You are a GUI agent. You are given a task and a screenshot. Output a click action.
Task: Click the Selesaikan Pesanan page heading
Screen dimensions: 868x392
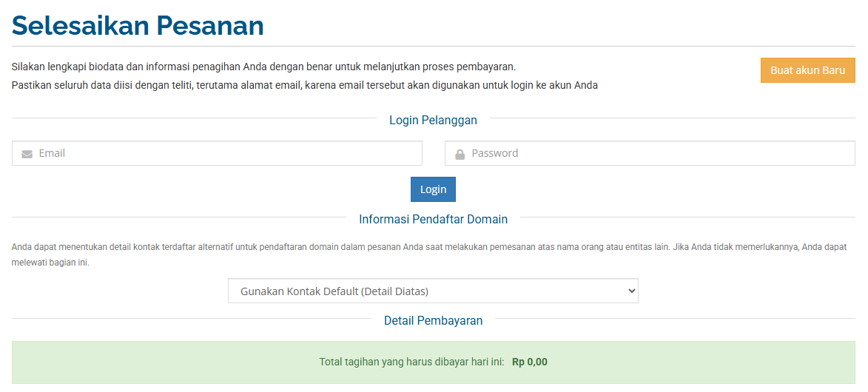click(138, 26)
